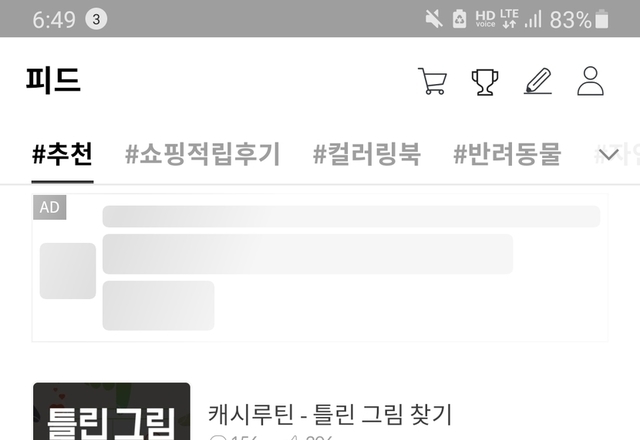Tap the notification count badge 3

coord(96,19)
